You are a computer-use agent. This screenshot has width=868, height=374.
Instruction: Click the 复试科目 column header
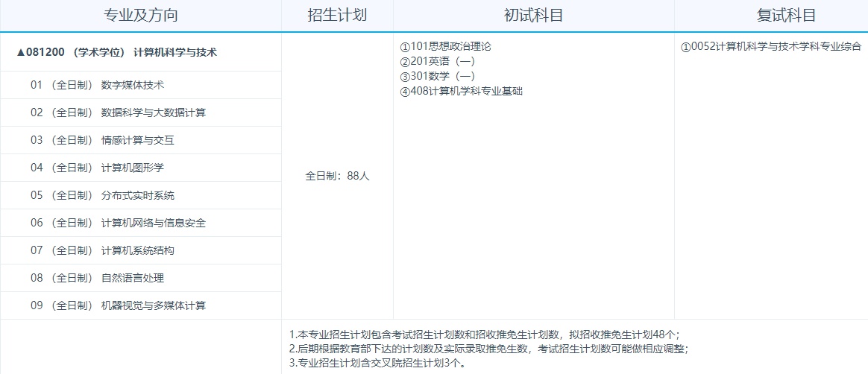(x=771, y=16)
